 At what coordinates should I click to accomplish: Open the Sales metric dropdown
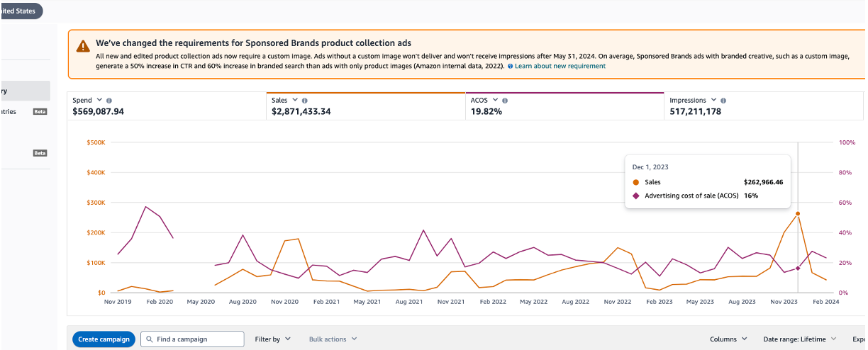(x=294, y=101)
